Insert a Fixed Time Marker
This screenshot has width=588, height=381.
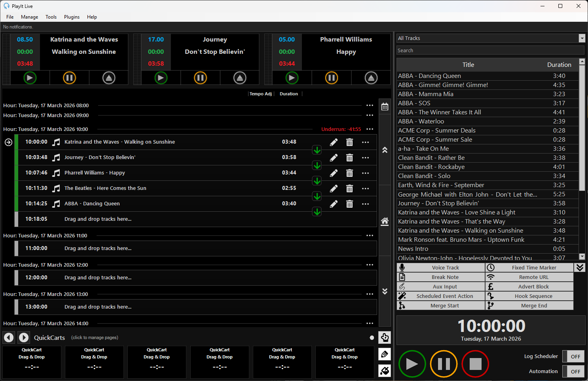[x=529, y=268]
